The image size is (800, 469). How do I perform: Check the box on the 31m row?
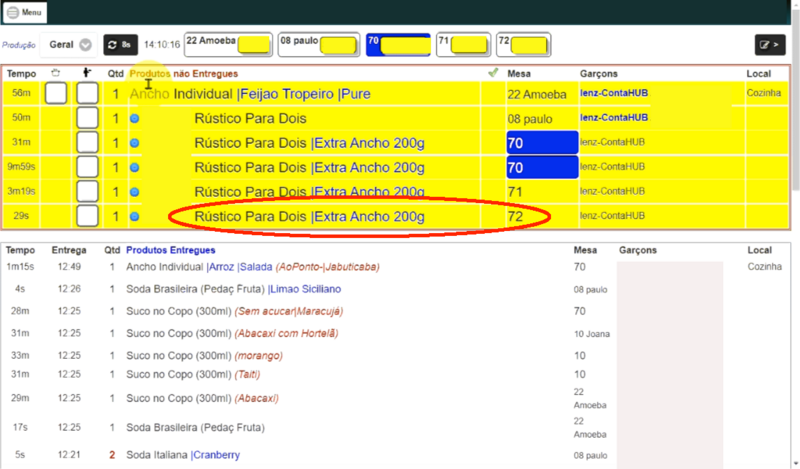click(x=87, y=142)
